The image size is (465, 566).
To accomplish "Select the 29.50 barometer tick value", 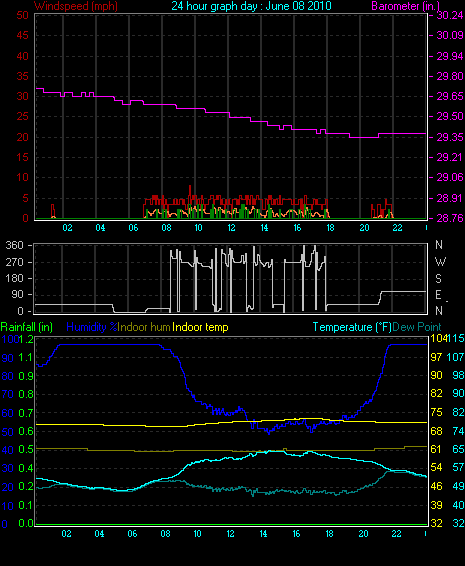I will [450, 117].
